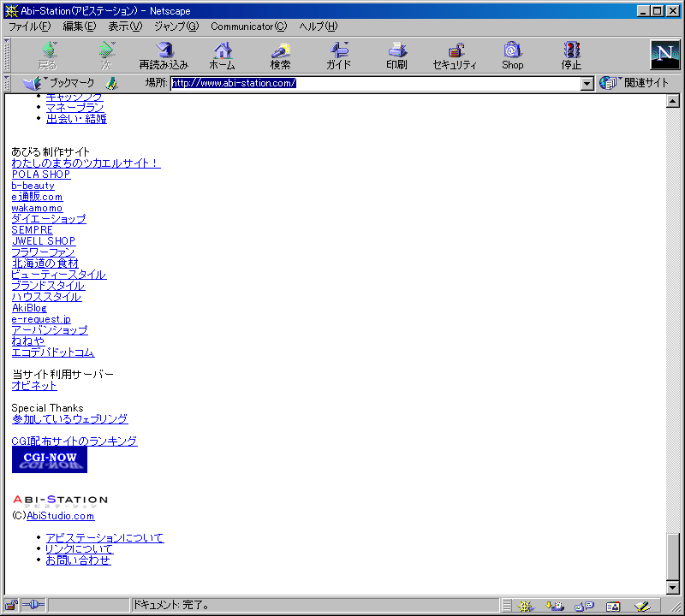Click the security lock icon in status bar

[11, 605]
